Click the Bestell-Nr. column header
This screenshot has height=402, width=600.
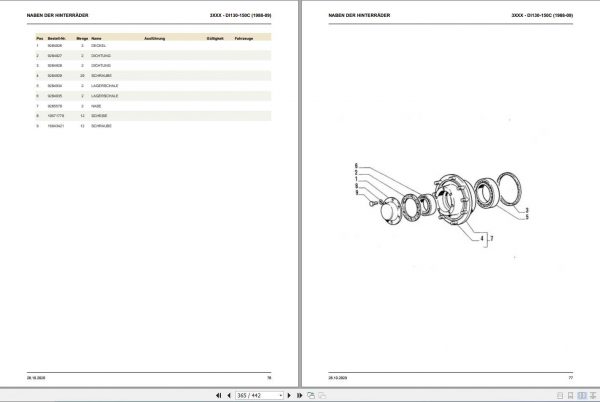[x=57, y=38]
